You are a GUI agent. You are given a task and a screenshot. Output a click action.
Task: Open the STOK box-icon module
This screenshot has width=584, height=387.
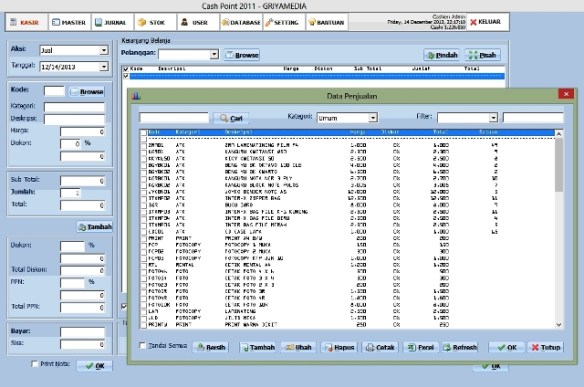point(155,22)
